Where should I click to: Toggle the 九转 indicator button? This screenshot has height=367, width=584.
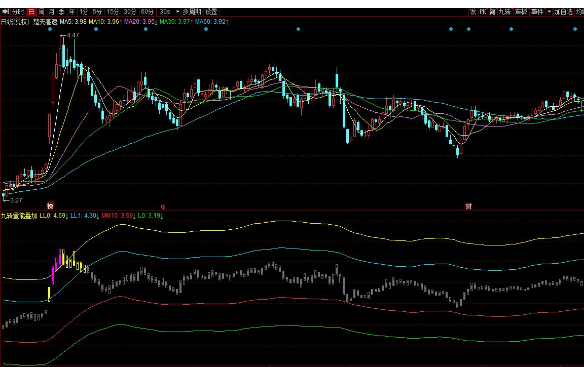505,12
